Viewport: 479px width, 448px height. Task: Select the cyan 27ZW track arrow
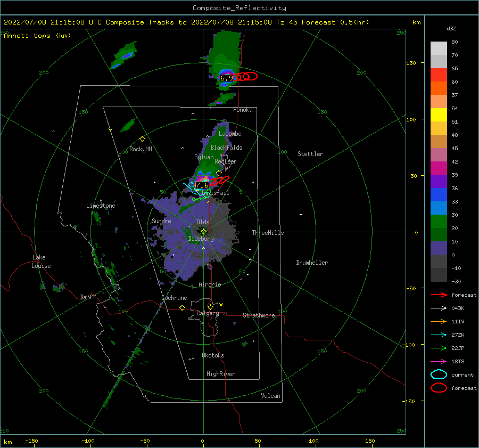tap(439, 335)
